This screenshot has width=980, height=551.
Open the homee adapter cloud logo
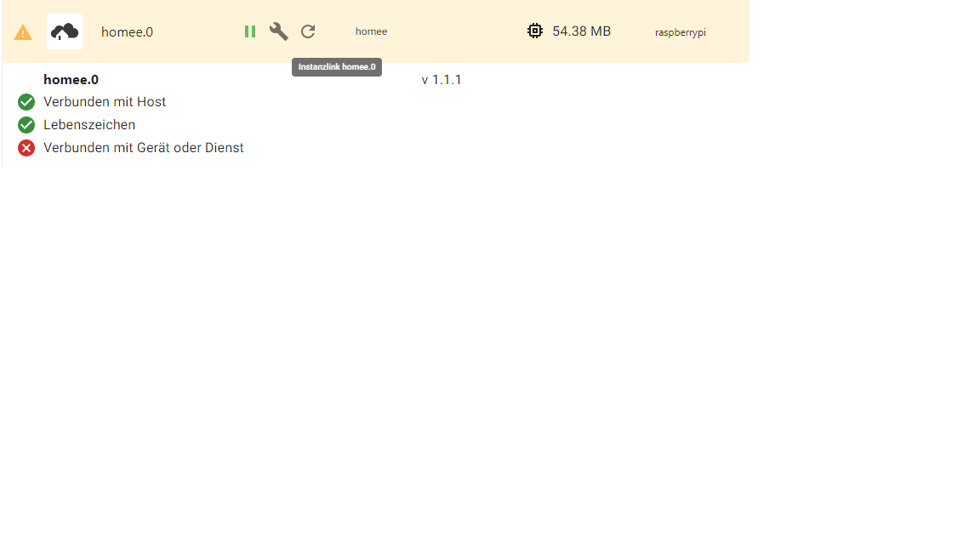[65, 31]
